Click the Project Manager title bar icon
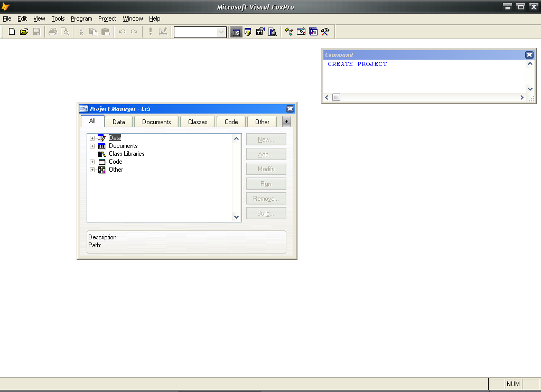Image resolution: width=541 pixels, height=392 pixels. 83,109
